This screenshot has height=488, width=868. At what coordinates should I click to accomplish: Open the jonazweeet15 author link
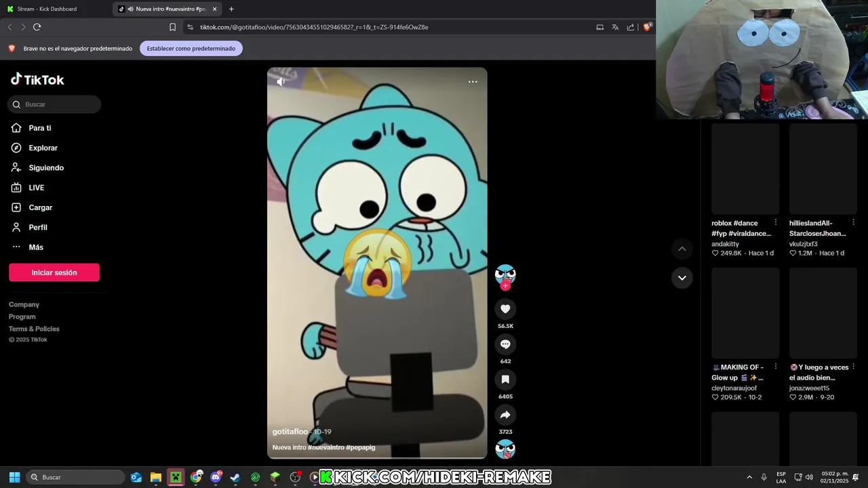point(809,388)
